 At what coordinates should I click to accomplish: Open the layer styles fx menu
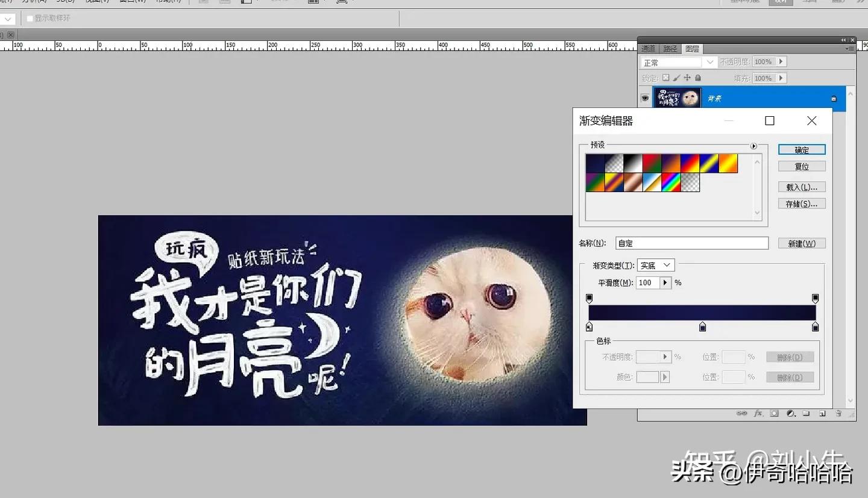point(758,413)
